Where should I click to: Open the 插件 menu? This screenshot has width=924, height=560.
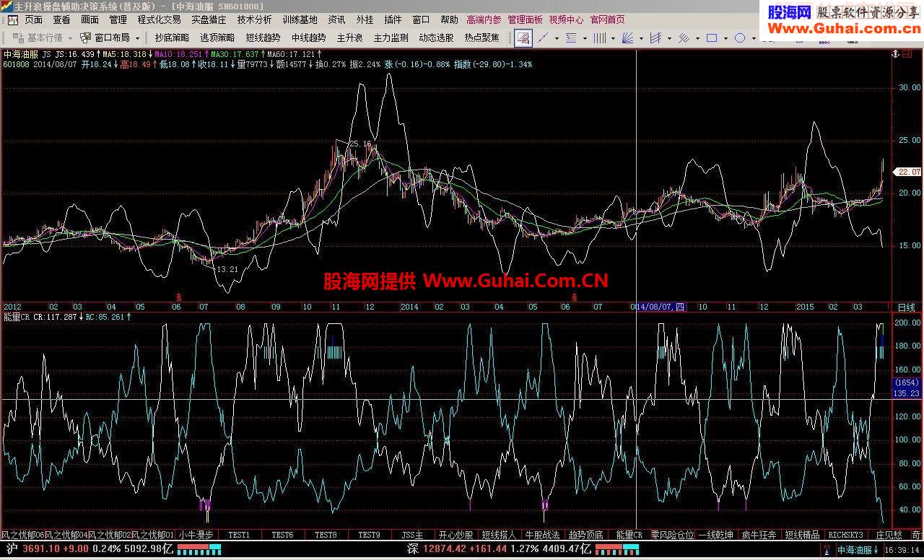(393, 19)
